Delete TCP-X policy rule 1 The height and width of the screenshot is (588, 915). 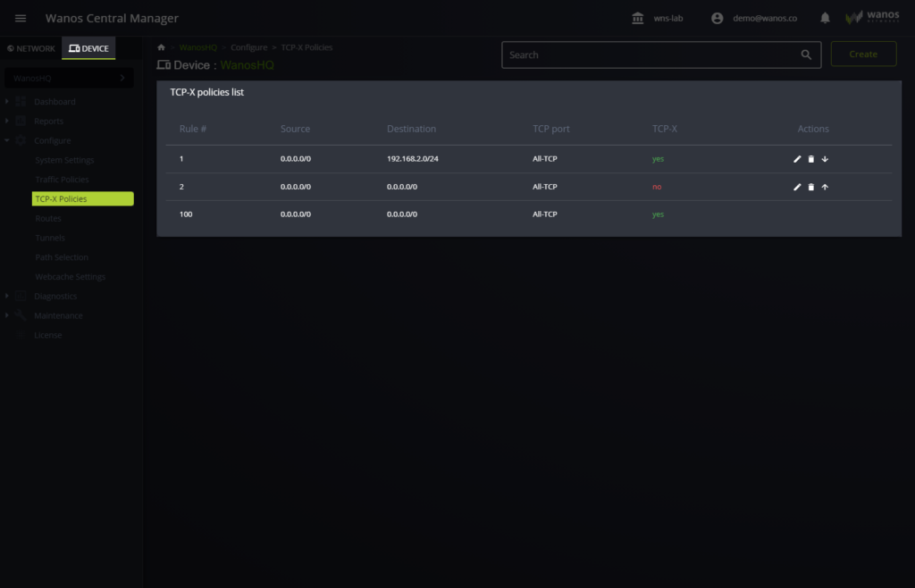pos(811,159)
